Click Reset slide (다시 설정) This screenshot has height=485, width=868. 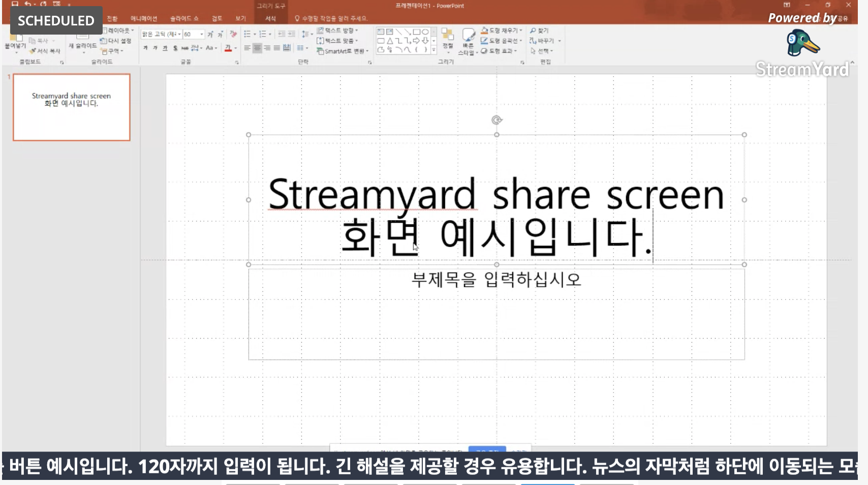click(116, 41)
